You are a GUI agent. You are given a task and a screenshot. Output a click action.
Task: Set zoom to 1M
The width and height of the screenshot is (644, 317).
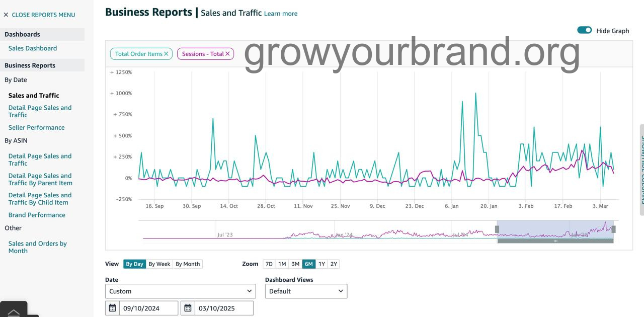click(282, 264)
